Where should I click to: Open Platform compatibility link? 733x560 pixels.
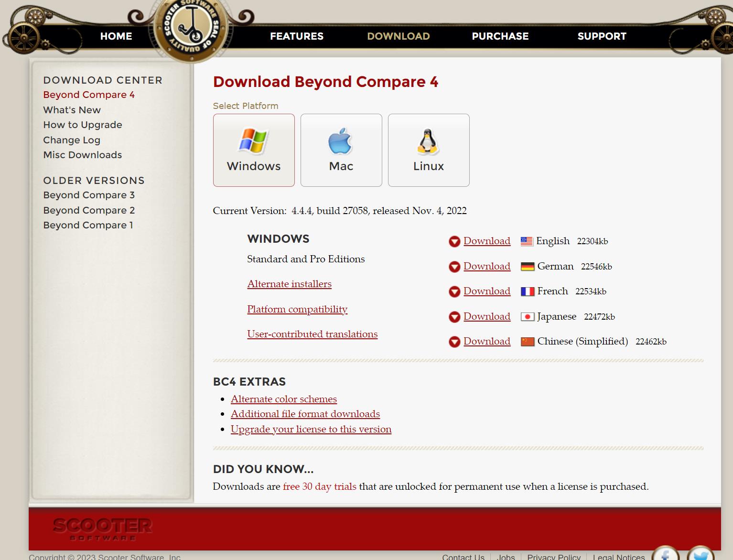pyautogui.click(x=297, y=309)
